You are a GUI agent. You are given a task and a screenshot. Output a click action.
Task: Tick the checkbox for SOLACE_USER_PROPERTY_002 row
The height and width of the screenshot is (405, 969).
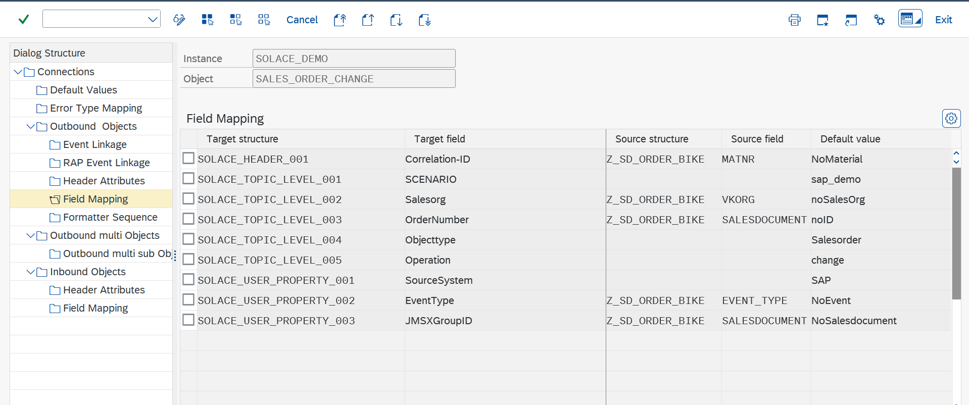click(x=188, y=300)
